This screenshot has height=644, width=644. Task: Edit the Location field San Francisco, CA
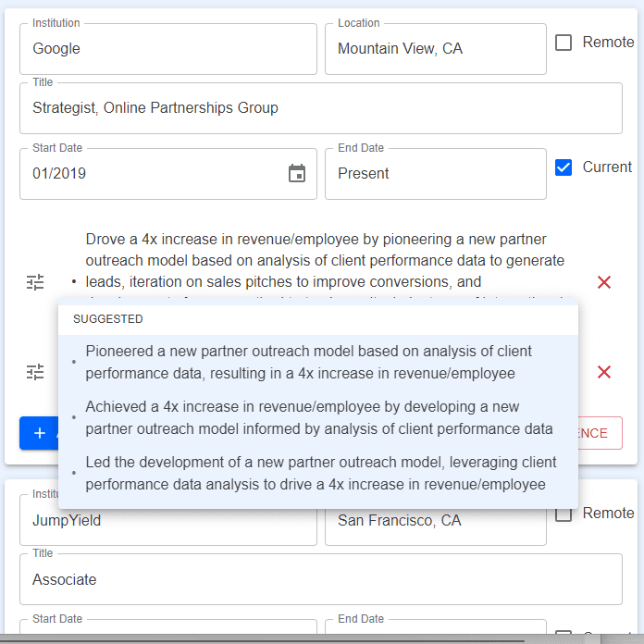tap(436, 526)
